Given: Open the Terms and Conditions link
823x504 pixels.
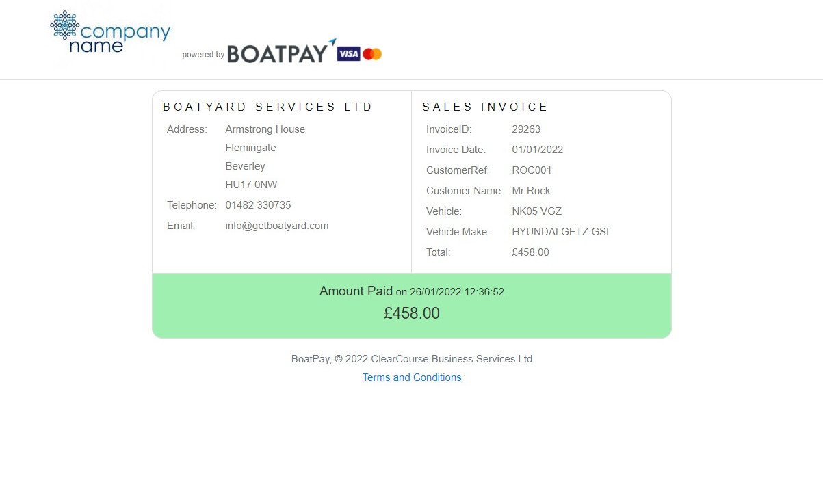Looking at the screenshot, I should (x=412, y=377).
